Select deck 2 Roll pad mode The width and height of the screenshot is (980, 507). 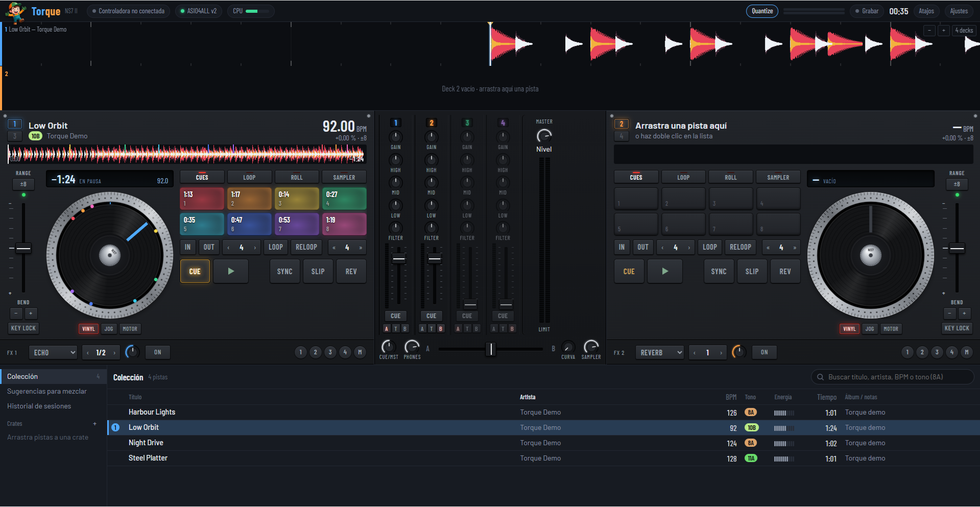[x=731, y=177]
